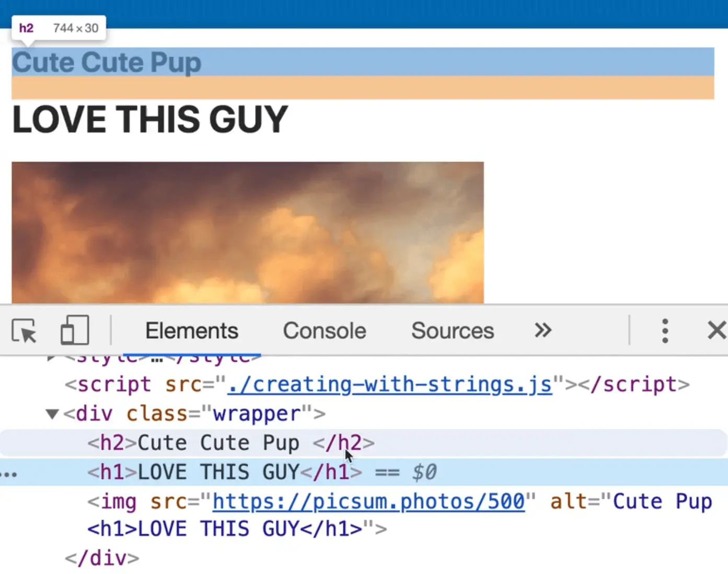Switch to the Console tab
Screen dimensions: 728x574
[x=324, y=331]
